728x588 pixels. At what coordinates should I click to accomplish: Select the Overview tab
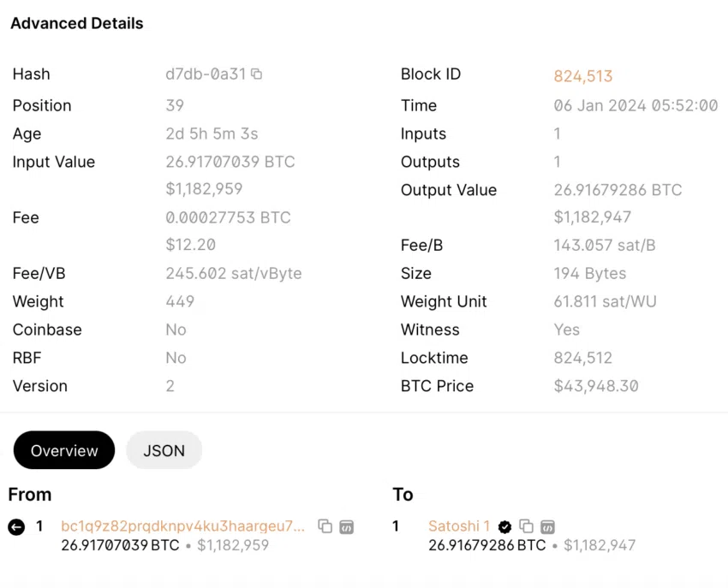[63, 450]
